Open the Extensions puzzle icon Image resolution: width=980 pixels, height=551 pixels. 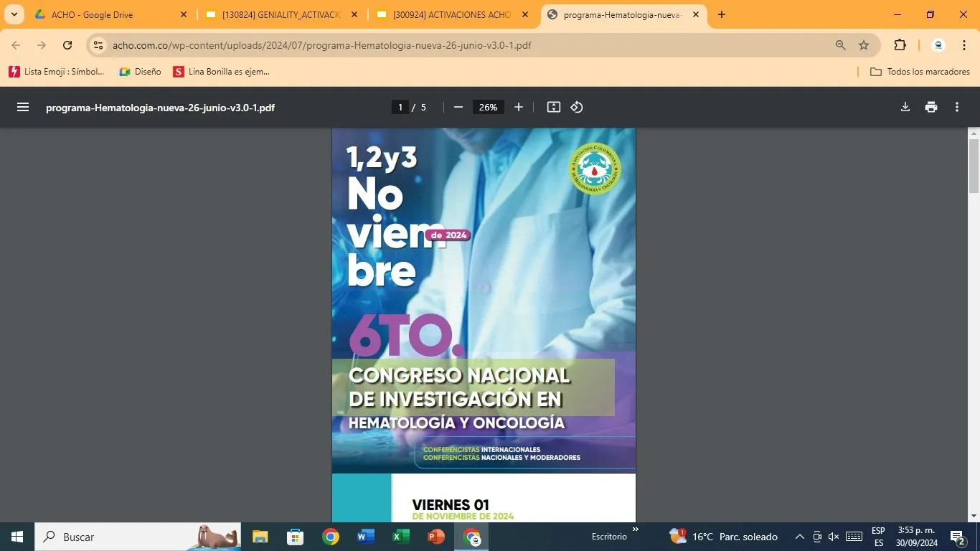[900, 45]
